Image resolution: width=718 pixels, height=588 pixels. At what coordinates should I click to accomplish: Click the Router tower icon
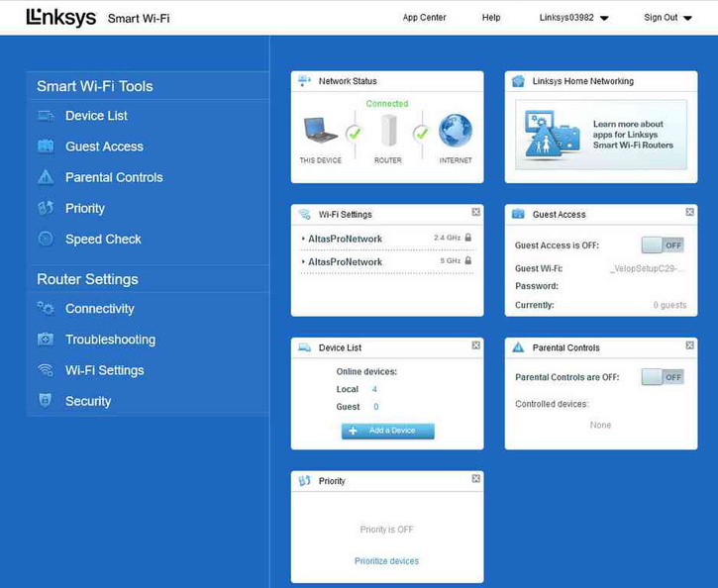click(x=388, y=130)
